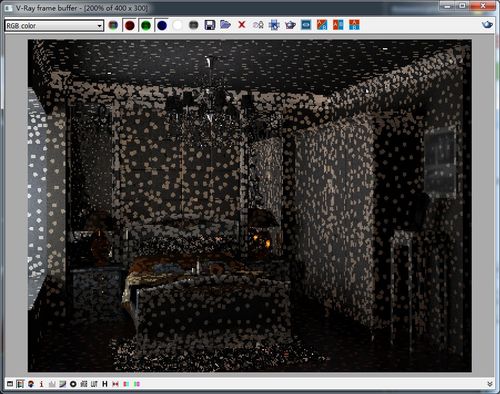Image resolution: width=500 pixels, height=394 pixels.
Task: Switch to alpha channel view
Action: click(178, 25)
